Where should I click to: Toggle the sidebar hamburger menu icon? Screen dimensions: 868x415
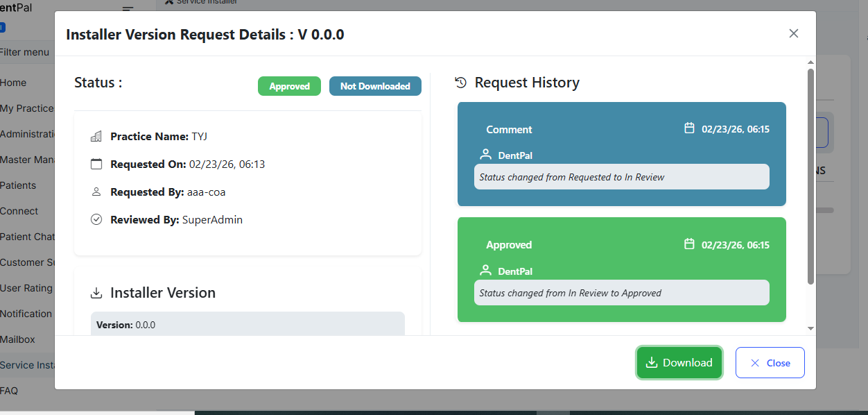pos(128,9)
